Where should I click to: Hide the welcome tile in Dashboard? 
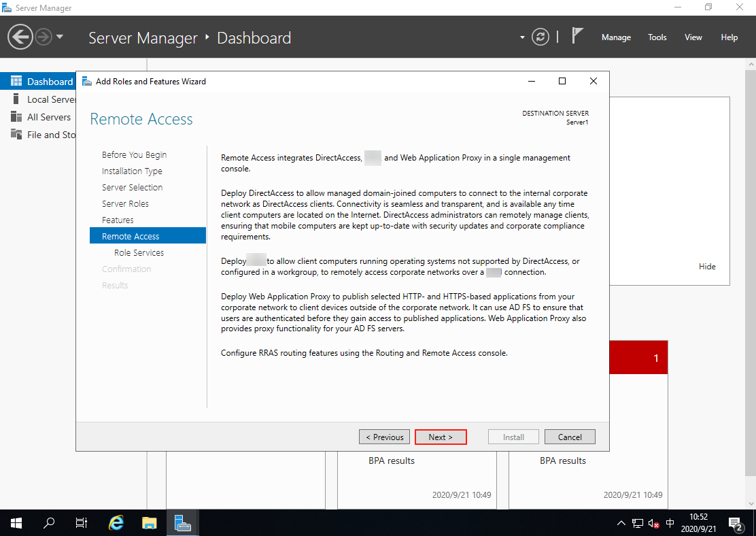(707, 267)
